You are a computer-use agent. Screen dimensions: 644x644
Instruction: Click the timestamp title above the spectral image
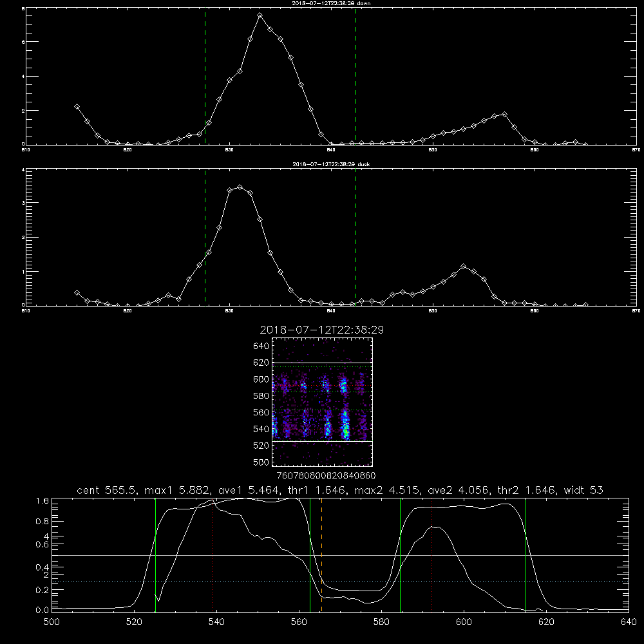click(x=322, y=330)
